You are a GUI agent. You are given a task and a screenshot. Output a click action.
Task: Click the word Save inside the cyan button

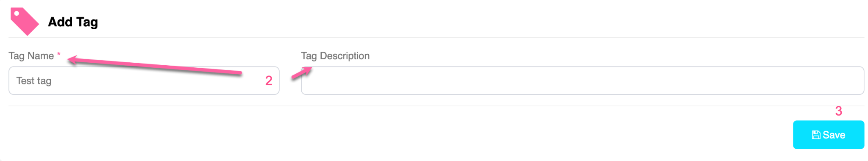834,135
